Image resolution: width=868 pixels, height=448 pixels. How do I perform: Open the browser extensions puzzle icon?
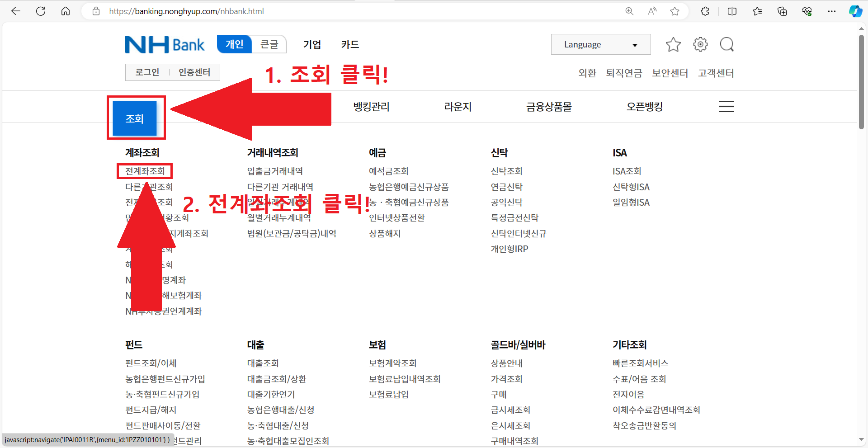(x=705, y=11)
